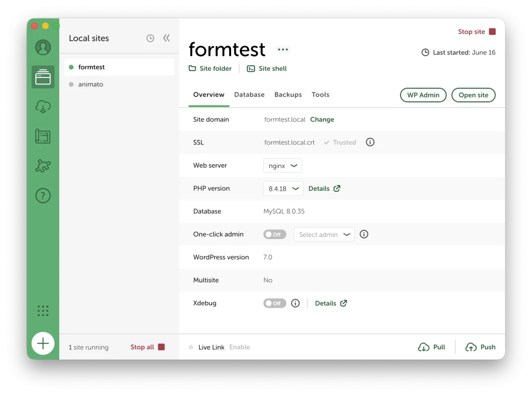Click the Stop all text
This screenshot has width=532, height=395.
(142, 347)
